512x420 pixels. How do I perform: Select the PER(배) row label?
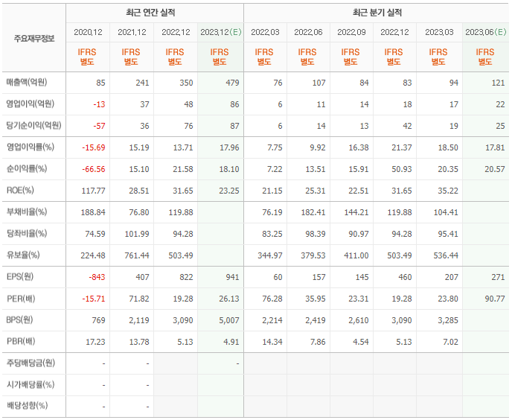click(21, 299)
